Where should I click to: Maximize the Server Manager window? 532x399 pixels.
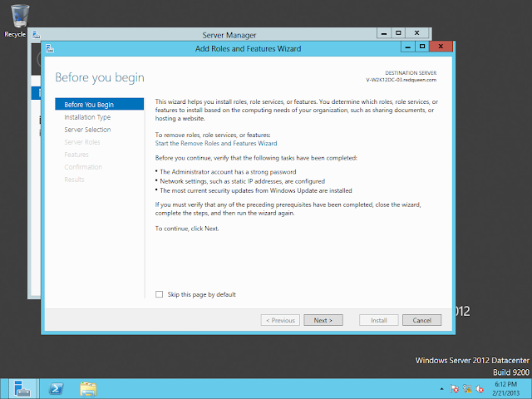coord(398,33)
